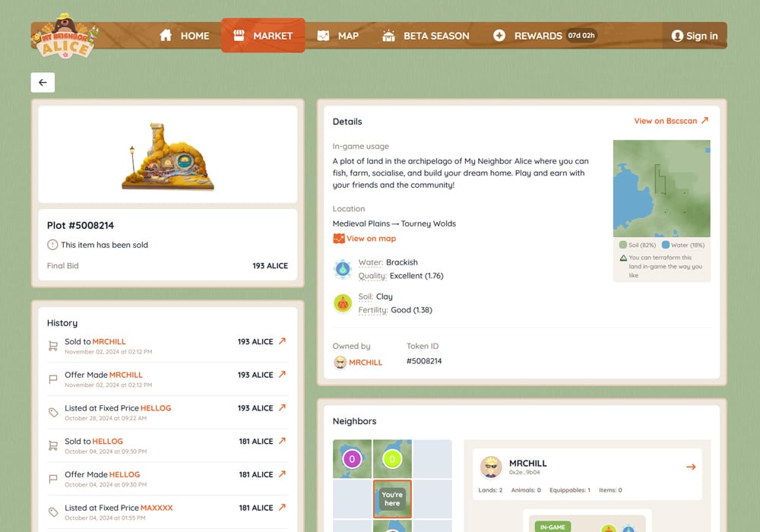Open the Home tab
Image resolution: width=760 pixels, height=532 pixels.
tap(185, 36)
